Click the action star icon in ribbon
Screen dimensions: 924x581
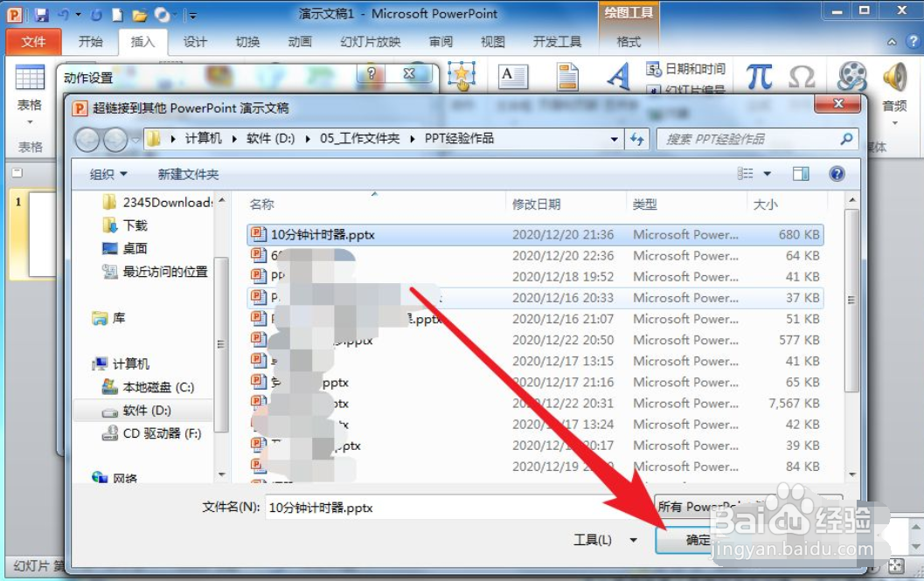pyautogui.click(x=462, y=77)
